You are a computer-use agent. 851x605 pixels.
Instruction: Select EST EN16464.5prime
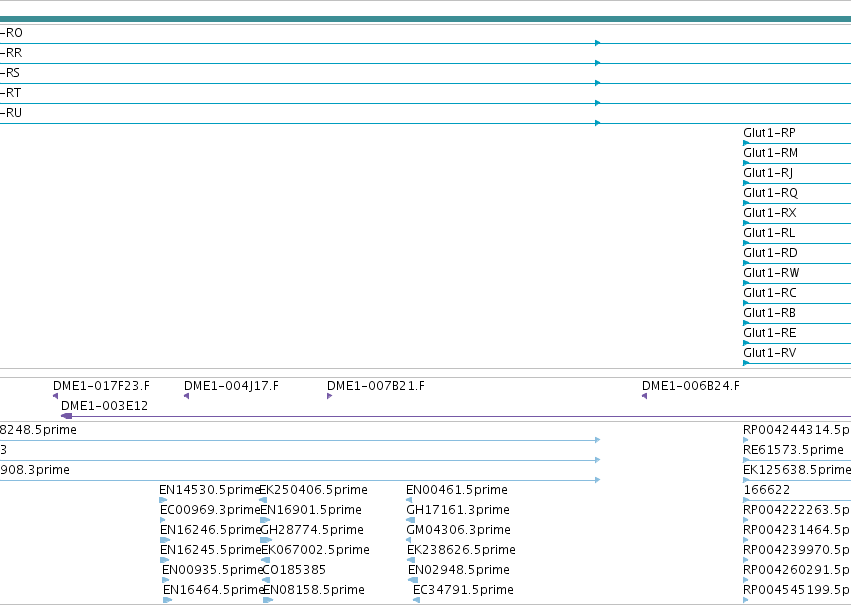point(213,590)
